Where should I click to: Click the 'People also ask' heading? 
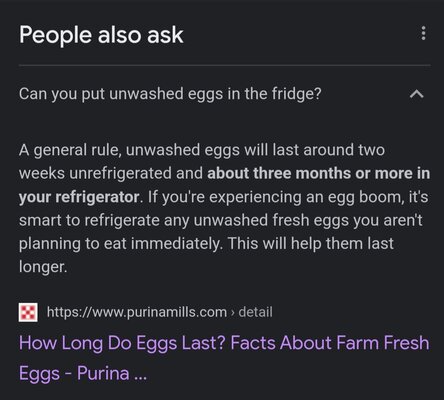101,35
